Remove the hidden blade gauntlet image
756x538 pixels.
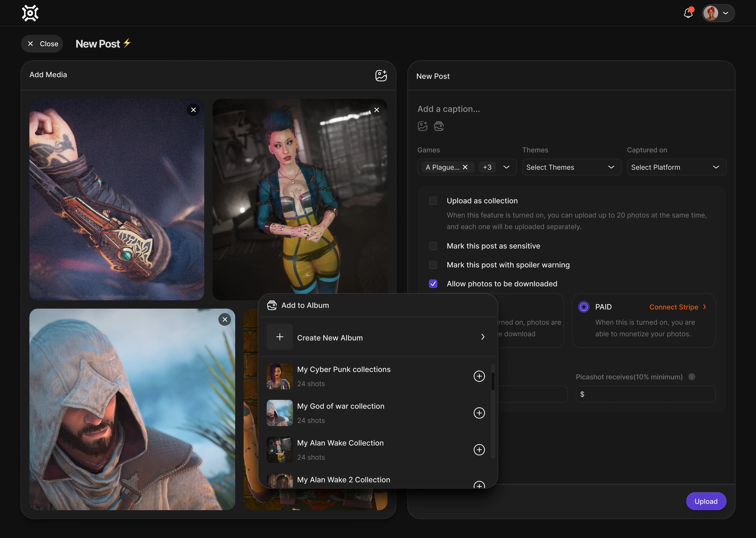[x=193, y=110]
